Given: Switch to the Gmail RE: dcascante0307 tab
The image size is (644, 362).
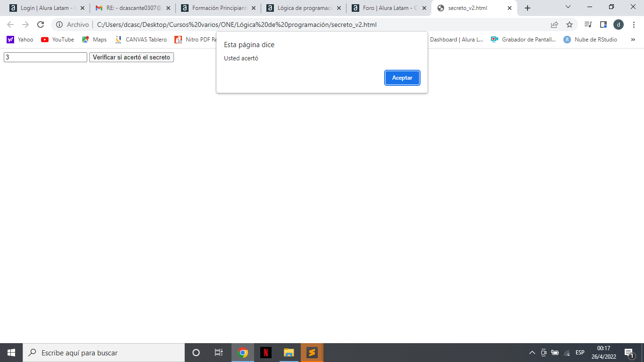Looking at the screenshot, I should (x=133, y=8).
